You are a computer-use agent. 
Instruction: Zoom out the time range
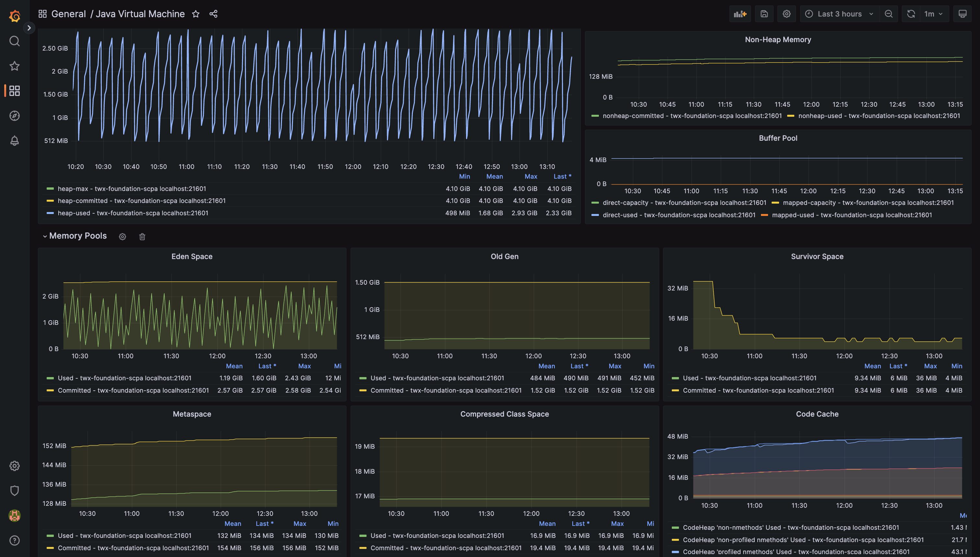click(888, 14)
